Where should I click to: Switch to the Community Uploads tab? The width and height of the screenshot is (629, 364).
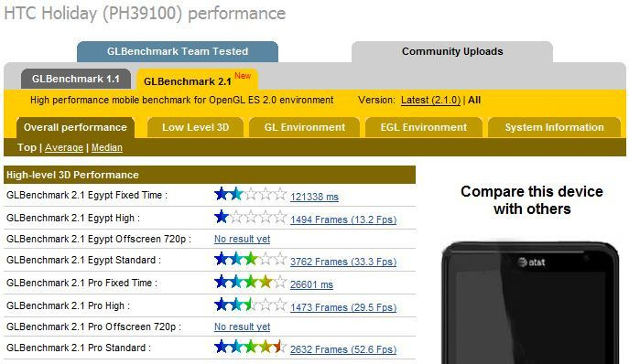(x=452, y=52)
